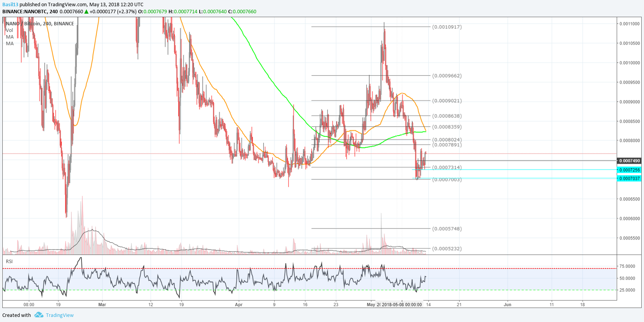Click the 0.0008000 price axis label

(630, 140)
